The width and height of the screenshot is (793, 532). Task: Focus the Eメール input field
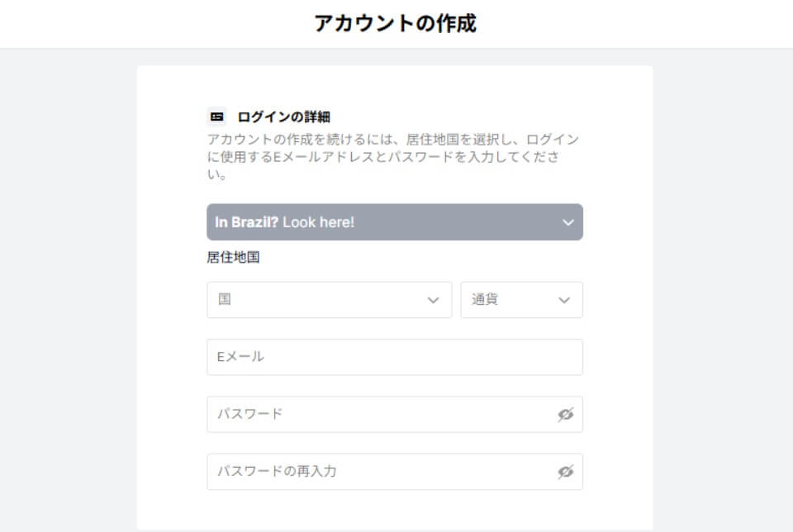(395, 357)
